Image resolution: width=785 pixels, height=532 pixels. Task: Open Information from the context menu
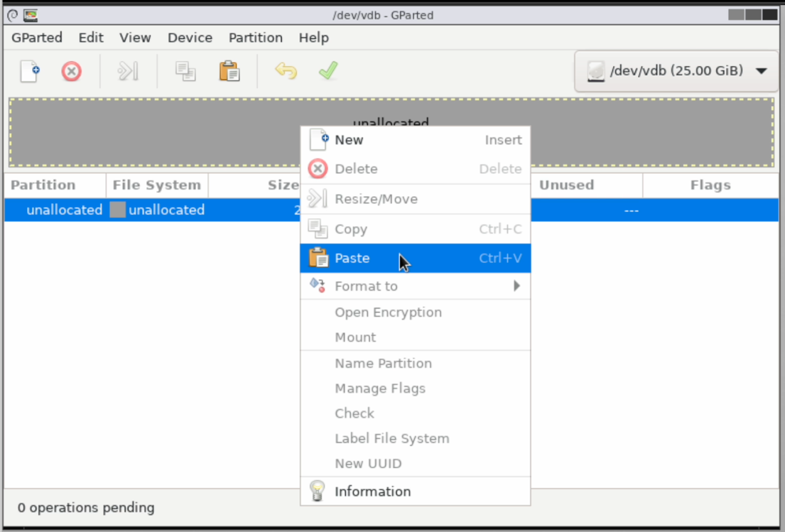click(416, 492)
